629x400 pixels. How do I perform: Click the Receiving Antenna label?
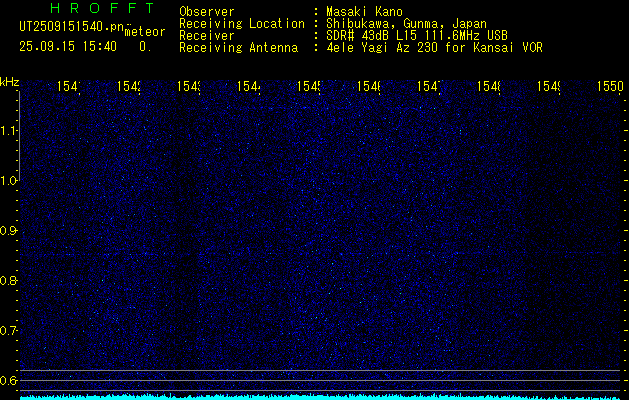pyautogui.click(x=239, y=48)
